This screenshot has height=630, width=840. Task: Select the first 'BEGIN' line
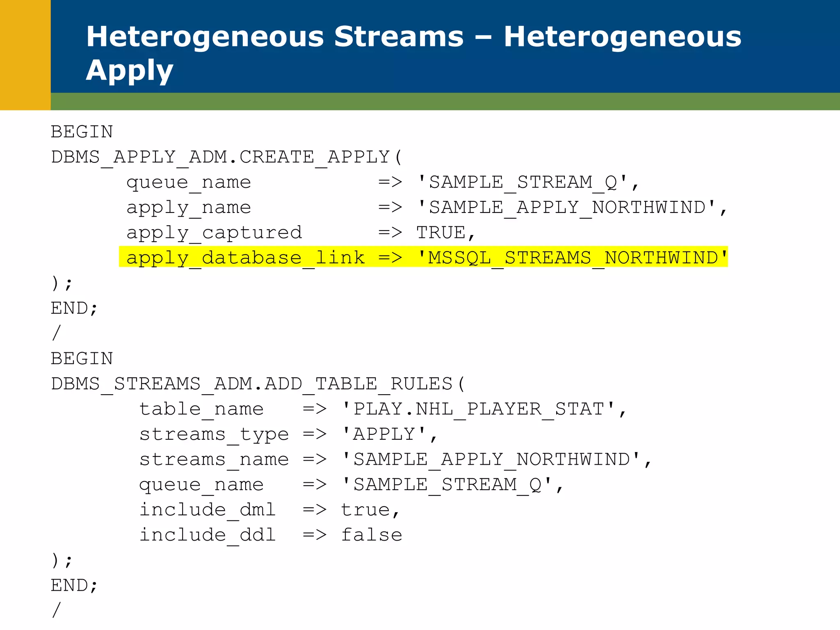(82, 132)
